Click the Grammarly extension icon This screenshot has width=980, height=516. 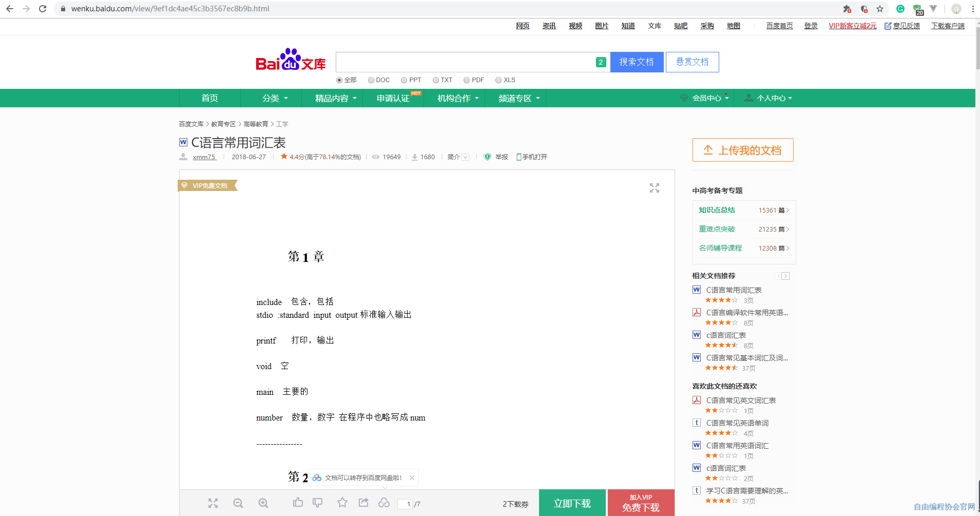pos(900,9)
